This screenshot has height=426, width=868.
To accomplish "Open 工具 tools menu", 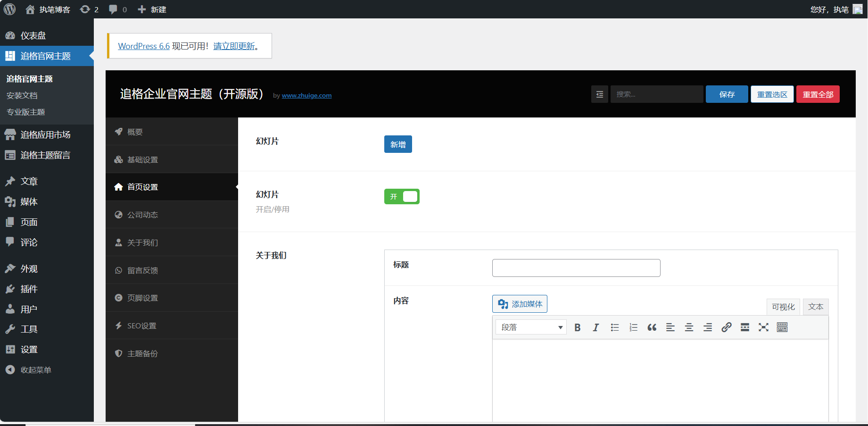I will click(47, 329).
